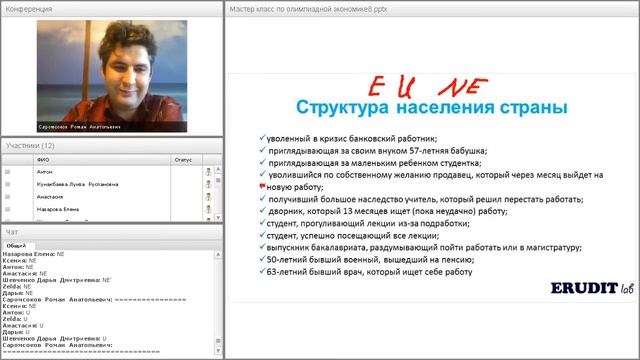Screen dimensions: 640x360
Task: Click the status square left of Антон
Action: [7, 172]
